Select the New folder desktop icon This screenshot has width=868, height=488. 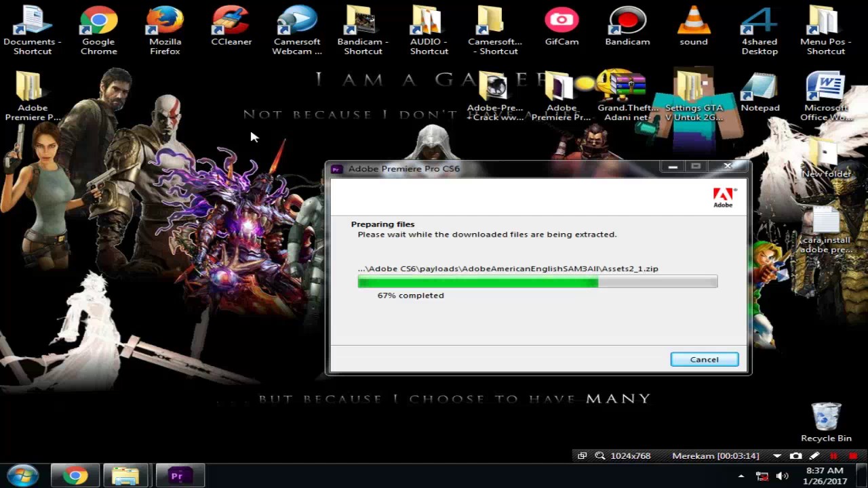tap(825, 158)
